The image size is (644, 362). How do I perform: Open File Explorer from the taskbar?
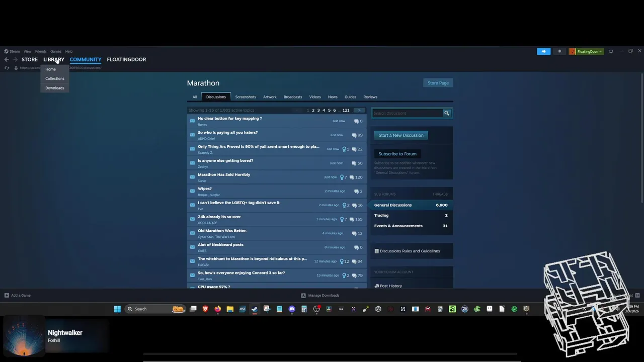click(230, 309)
